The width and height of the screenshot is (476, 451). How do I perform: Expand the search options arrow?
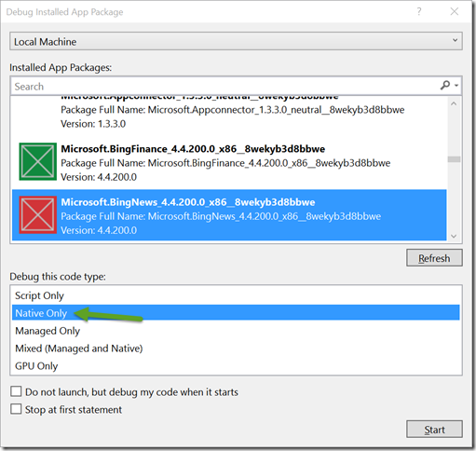(456, 85)
